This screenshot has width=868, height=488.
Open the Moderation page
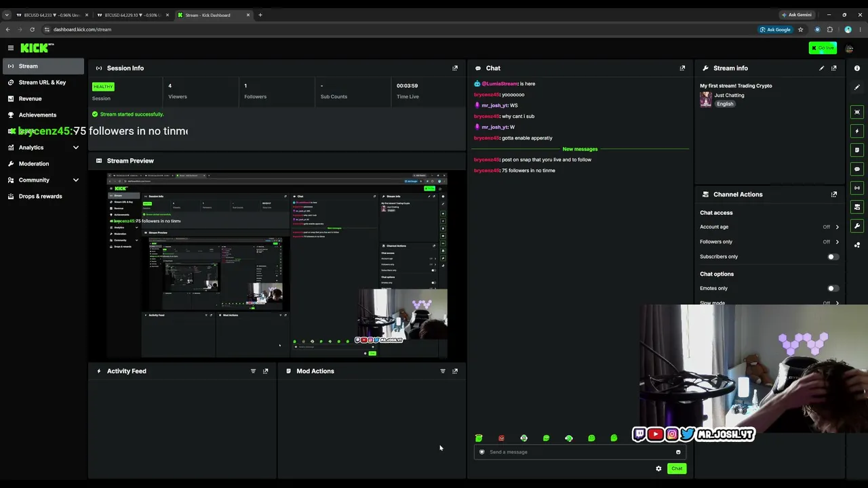(43, 163)
